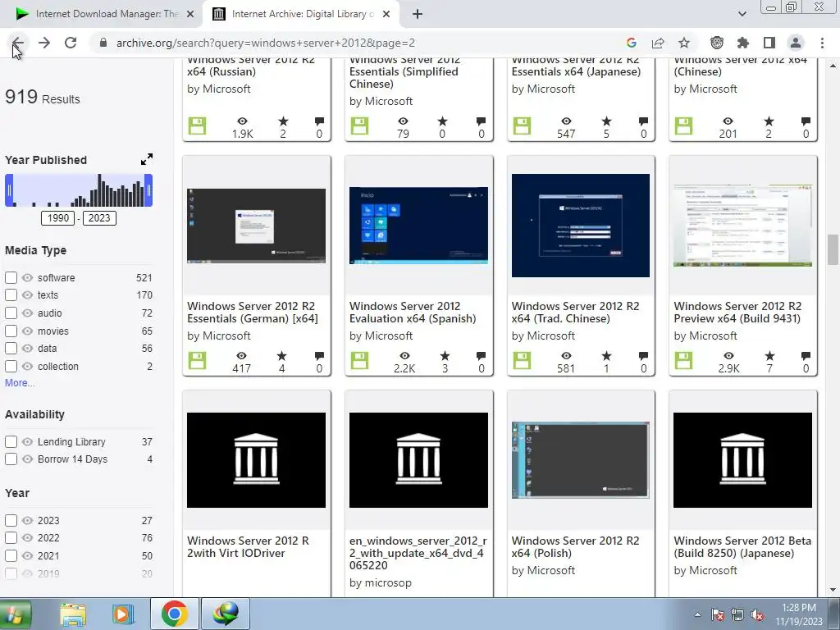Open the Chrome three-dot menu

pos(822,43)
